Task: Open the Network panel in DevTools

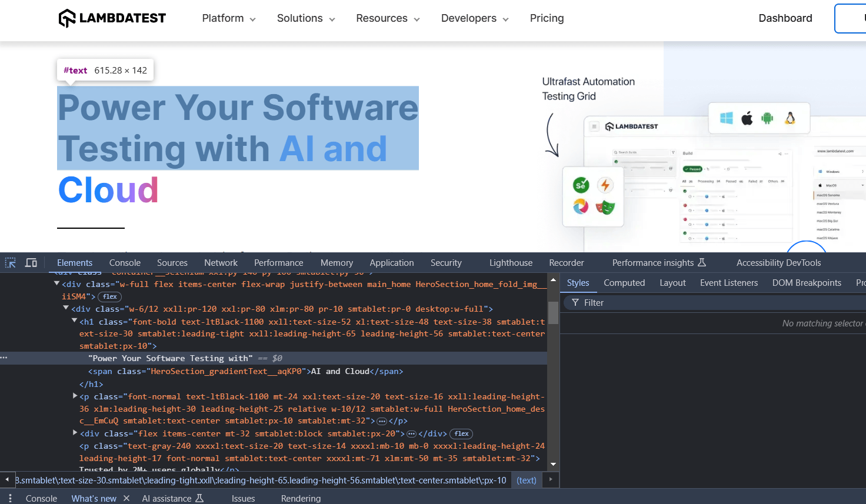Action: (221, 262)
